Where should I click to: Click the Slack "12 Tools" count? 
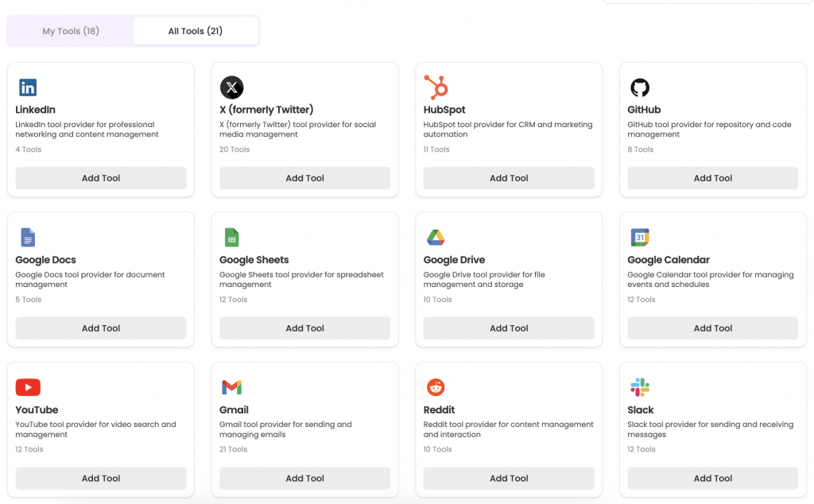642,449
